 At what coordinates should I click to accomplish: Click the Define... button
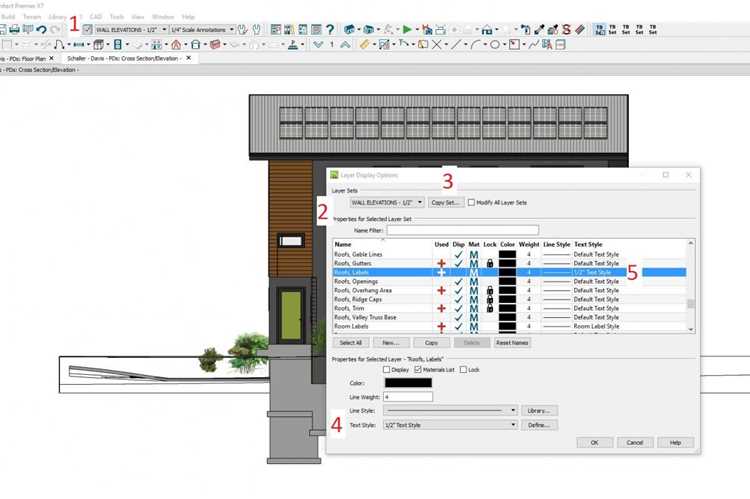539,425
